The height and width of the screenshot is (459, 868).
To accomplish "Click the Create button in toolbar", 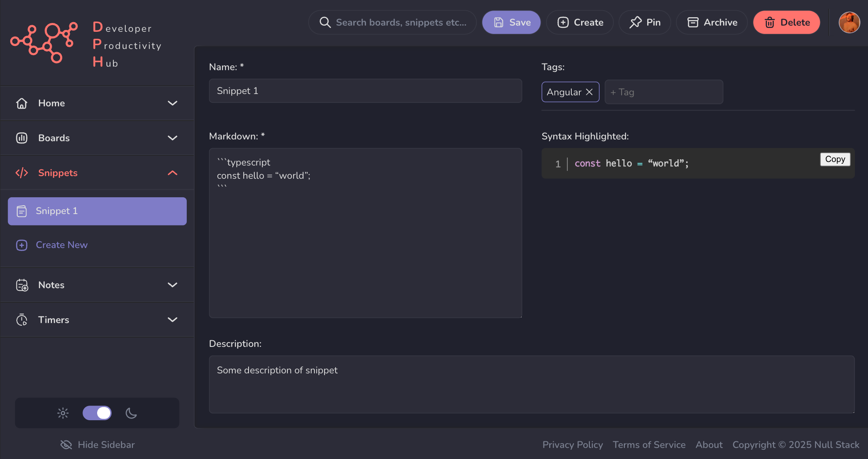I will point(580,22).
